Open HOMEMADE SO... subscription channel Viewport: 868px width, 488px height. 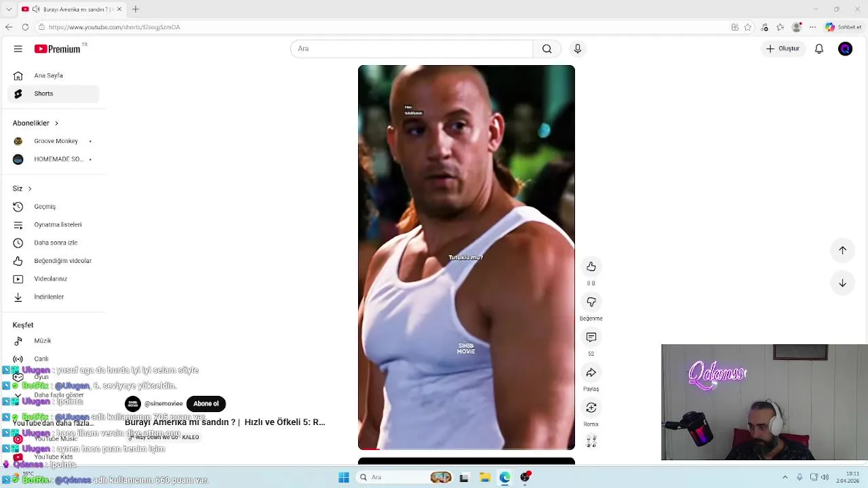click(x=53, y=159)
